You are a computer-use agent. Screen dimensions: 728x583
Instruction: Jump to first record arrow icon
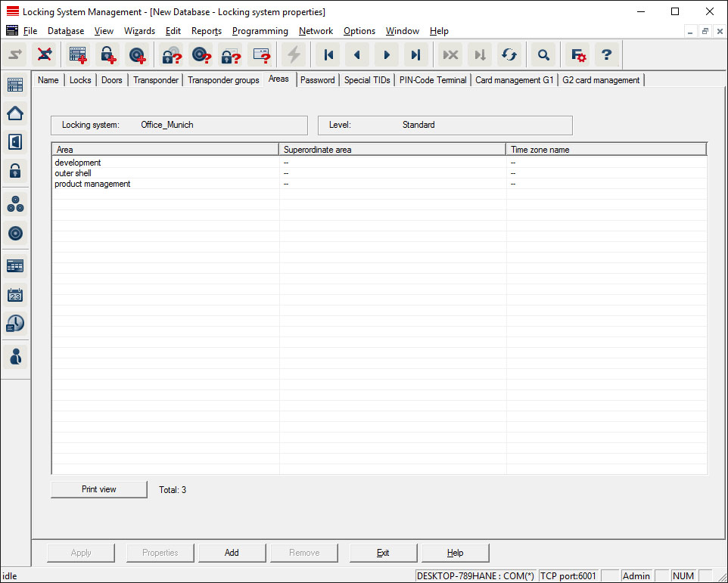tap(328, 55)
